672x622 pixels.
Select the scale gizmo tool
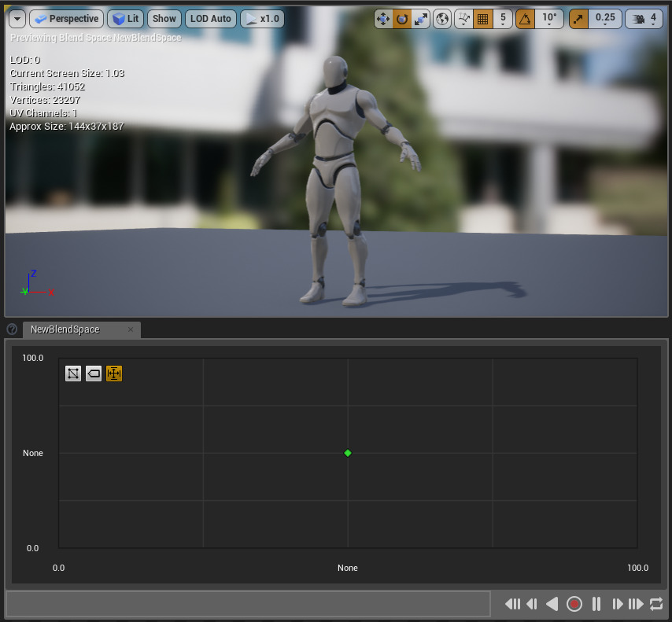click(421, 19)
